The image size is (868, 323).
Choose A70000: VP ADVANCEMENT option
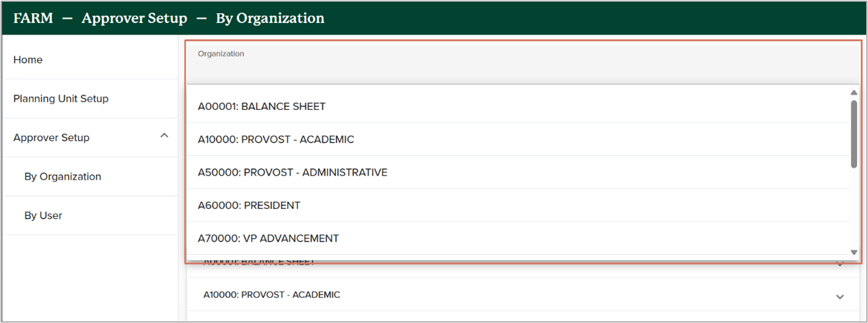517,238
